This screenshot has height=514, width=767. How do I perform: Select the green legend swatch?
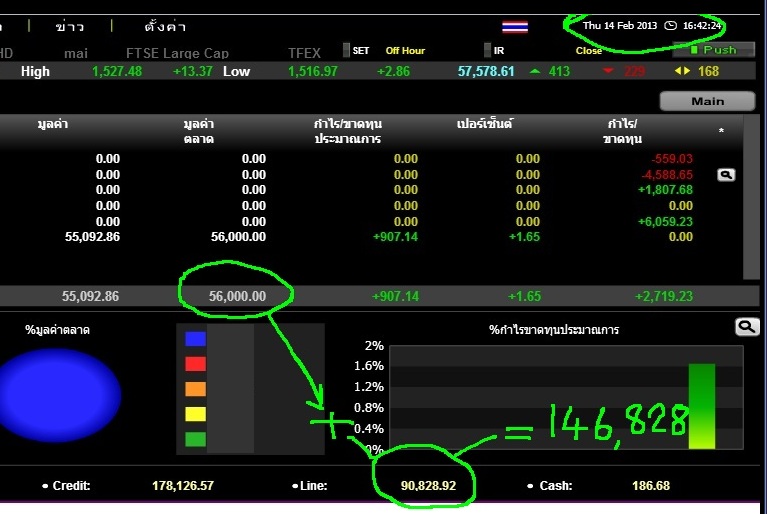[195, 439]
